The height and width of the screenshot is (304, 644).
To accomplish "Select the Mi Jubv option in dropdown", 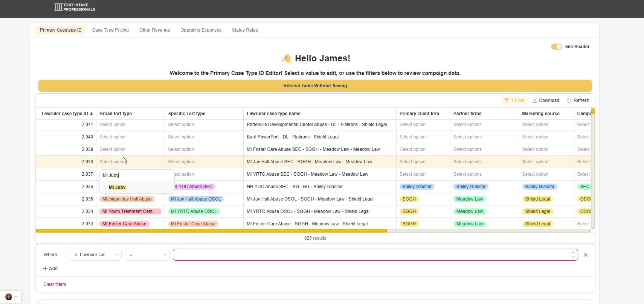I will tap(117, 187).
